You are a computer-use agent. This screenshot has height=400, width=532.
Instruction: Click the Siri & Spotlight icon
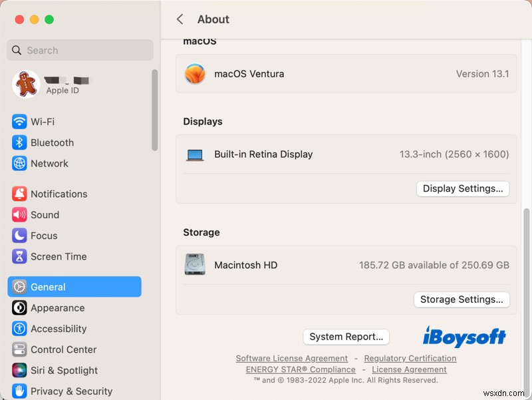pyautogui.click(x=19, y=370)
